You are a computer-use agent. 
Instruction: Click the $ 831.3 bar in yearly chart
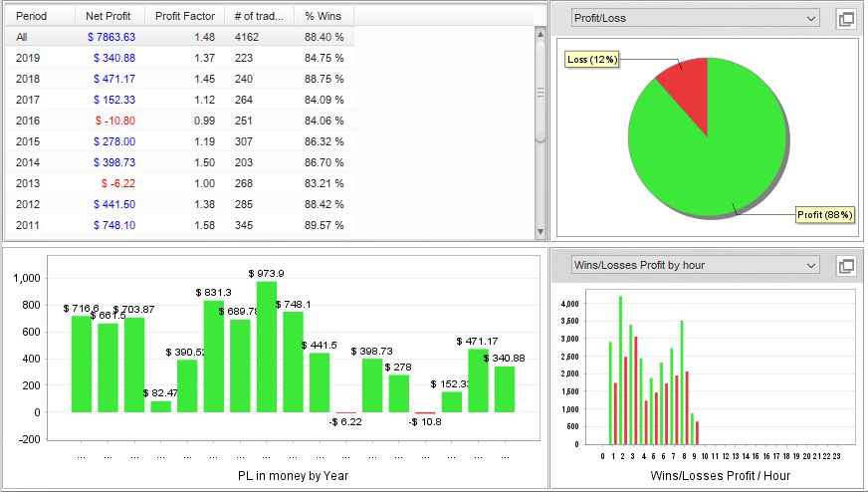(214, 357)
